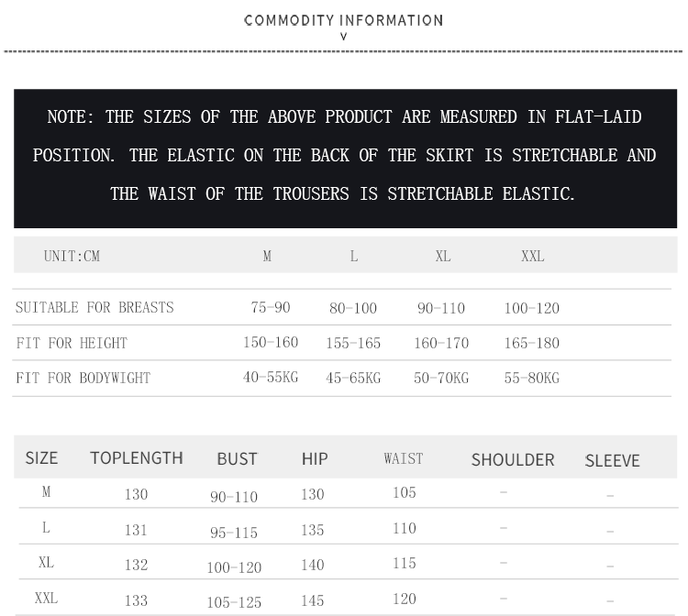Select the XXL column header beside UNIT:CM
The image size is (688, 616).
tap(532, 257)
